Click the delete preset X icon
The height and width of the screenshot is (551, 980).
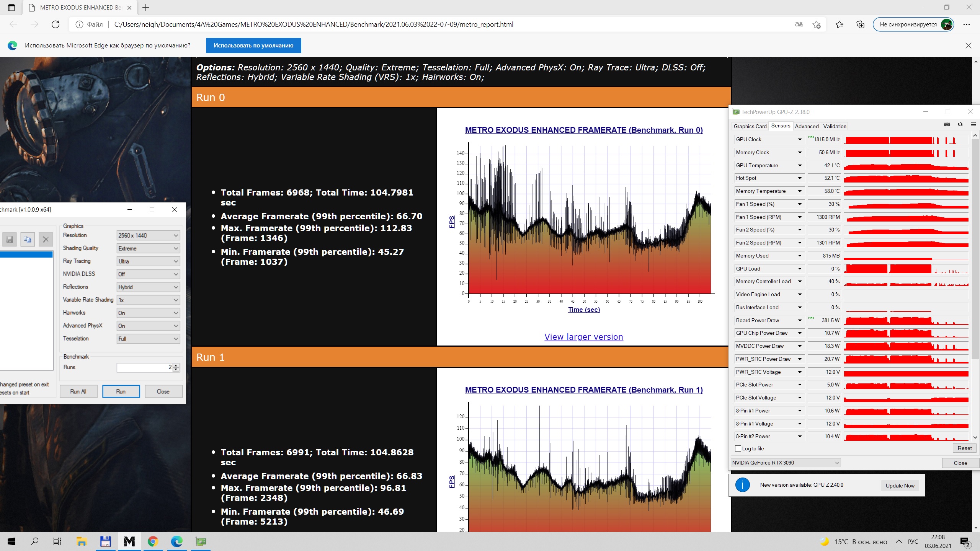coord(46,240)
